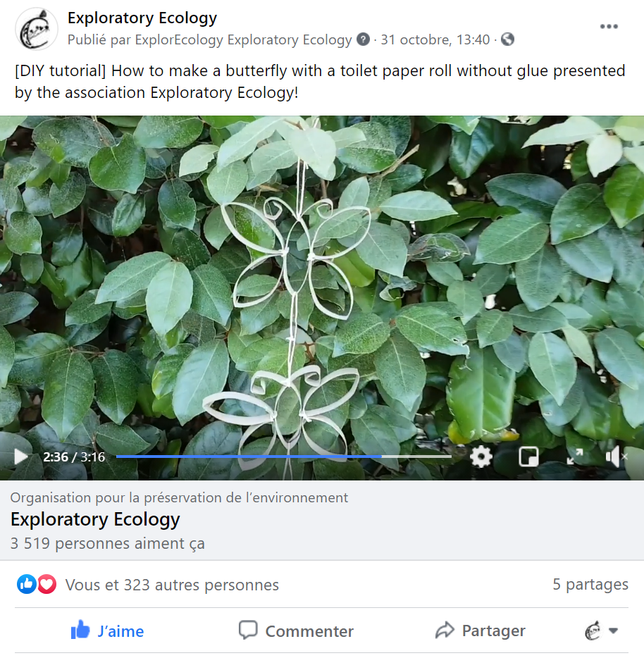The height and width of the screenshot is (658, 644).
Task: Toggle the J'aime like button
Action: pyautogui.click(x=107, y=631)
